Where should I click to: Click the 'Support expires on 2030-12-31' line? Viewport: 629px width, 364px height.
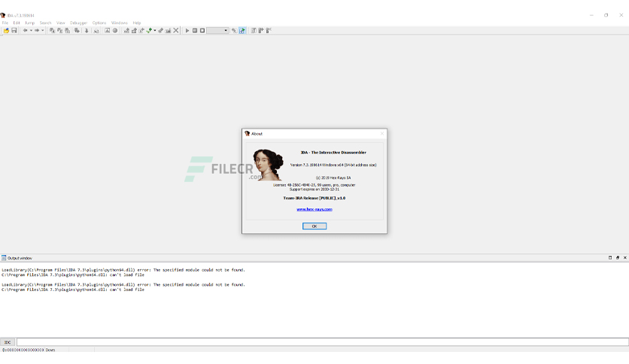pyautogui.click(x=314, y=190)
